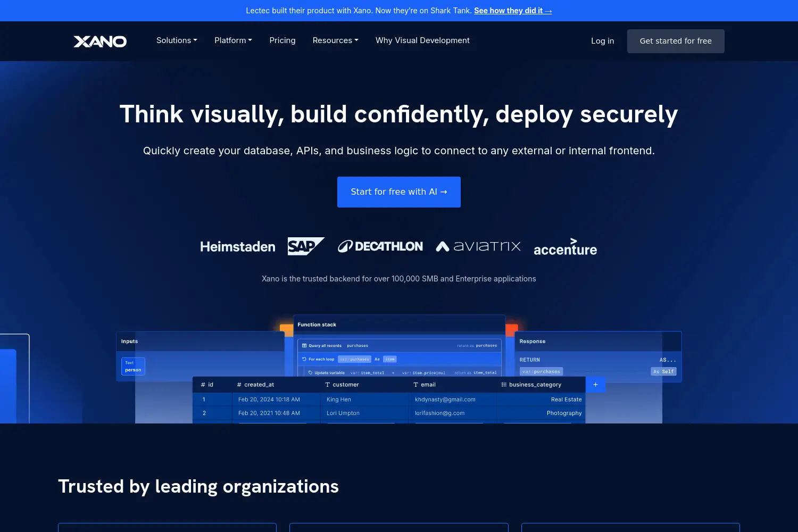Expand the Solutions dropdown
798x532 pixels.
[x=177, y=40]
